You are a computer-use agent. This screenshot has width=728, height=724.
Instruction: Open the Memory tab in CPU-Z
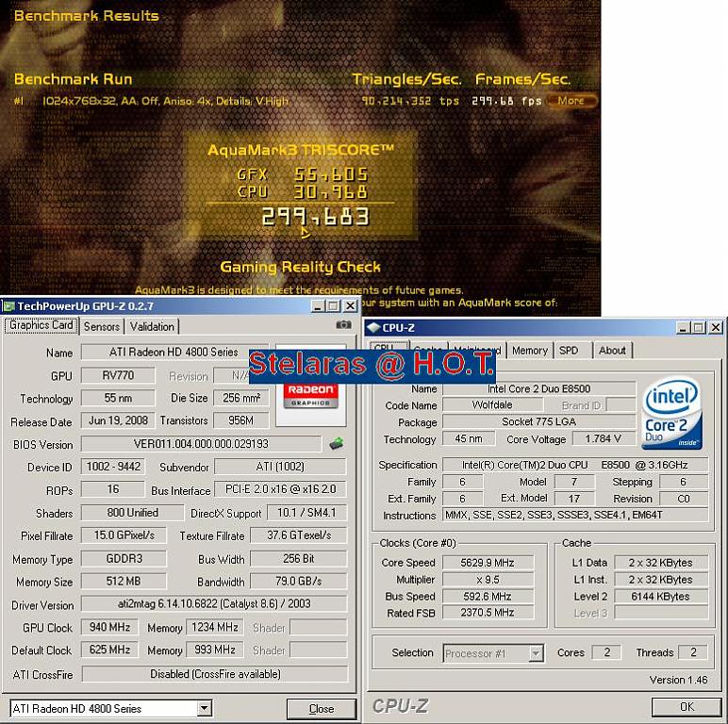point(530,351)
